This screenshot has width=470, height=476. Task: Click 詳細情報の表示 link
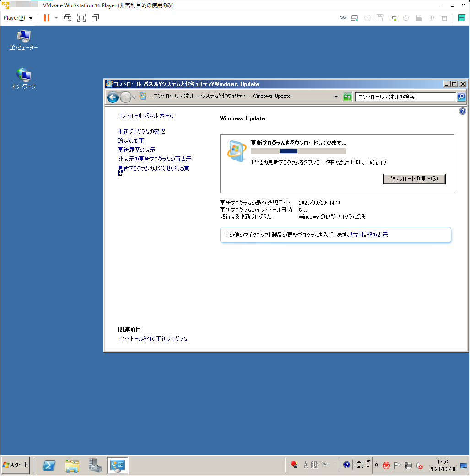369,235
